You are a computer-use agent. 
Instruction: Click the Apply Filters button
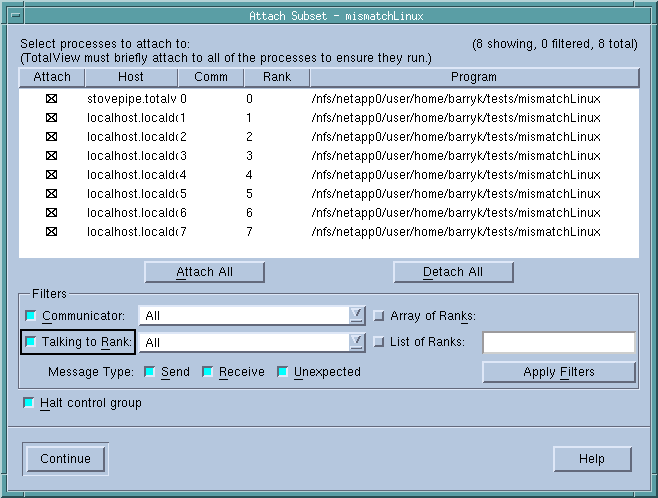coord(558,372)
